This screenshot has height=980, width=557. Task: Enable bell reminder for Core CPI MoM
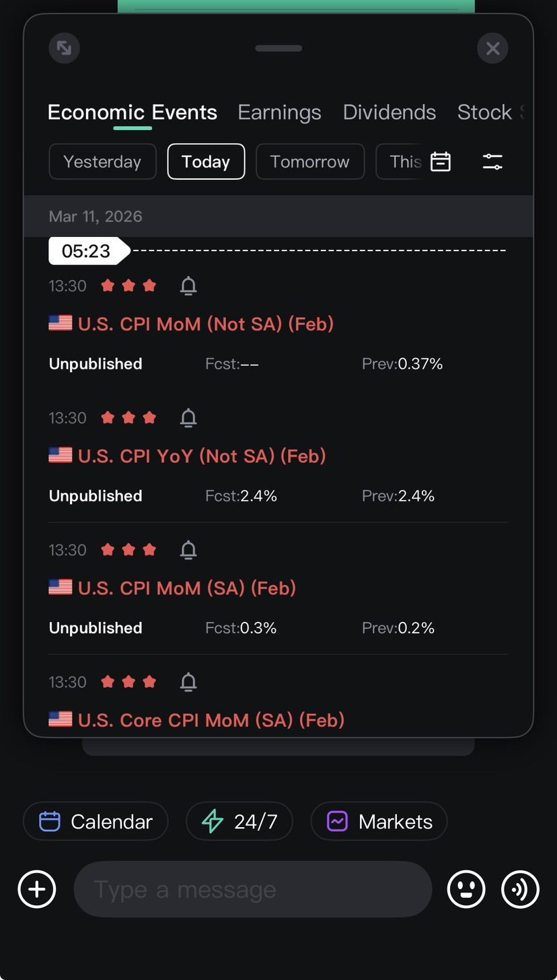[188, 682]
